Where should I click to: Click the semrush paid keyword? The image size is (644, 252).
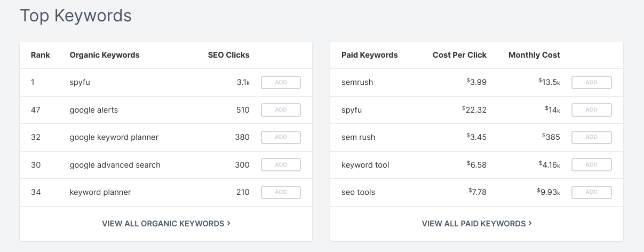(357, 83)
